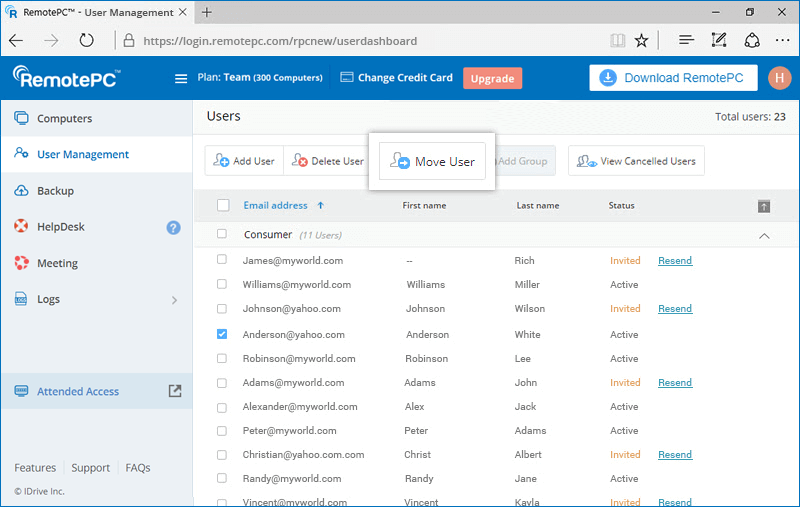
Task: Click the Upgrade button
Action: click(492, 78)
